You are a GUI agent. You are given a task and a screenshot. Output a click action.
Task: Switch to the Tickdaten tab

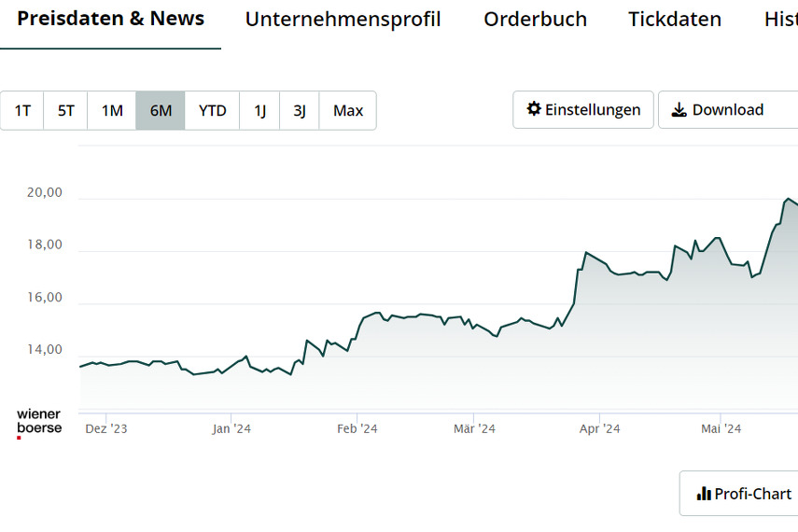[674, 20]
